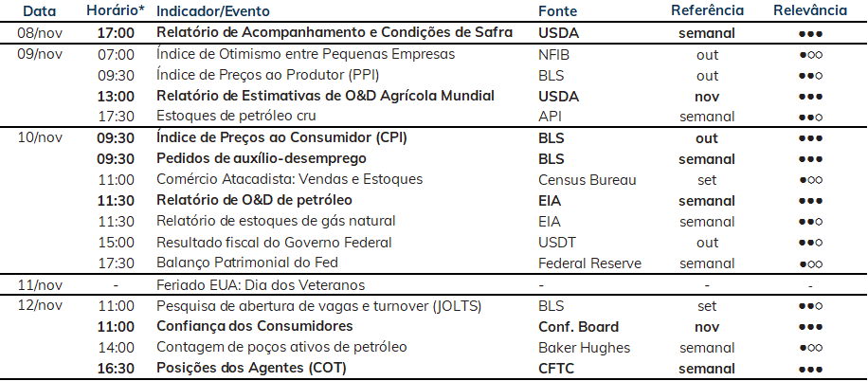Viewport: 868px width, 381px height.
Task: Click the relevance dots for Índice de Otimismo
Action: 810,55
